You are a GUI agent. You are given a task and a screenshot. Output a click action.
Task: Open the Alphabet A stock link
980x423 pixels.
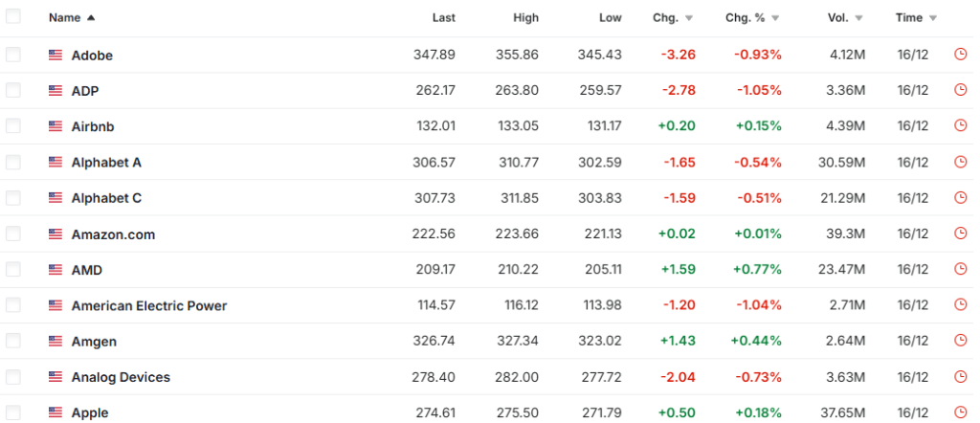106,163
